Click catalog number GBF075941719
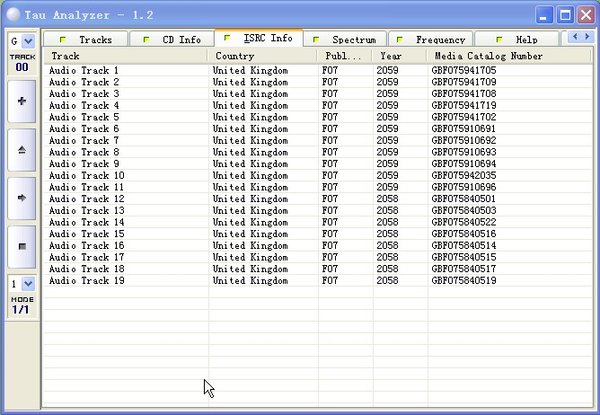Viewport: 600px width, 415px height. 464,106
